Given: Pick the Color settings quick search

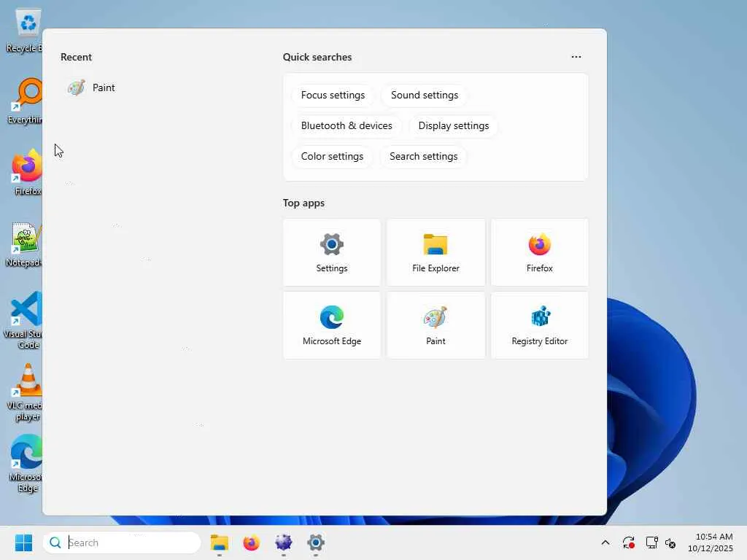Looking at the screenshot, I should (x=332, y=156).
